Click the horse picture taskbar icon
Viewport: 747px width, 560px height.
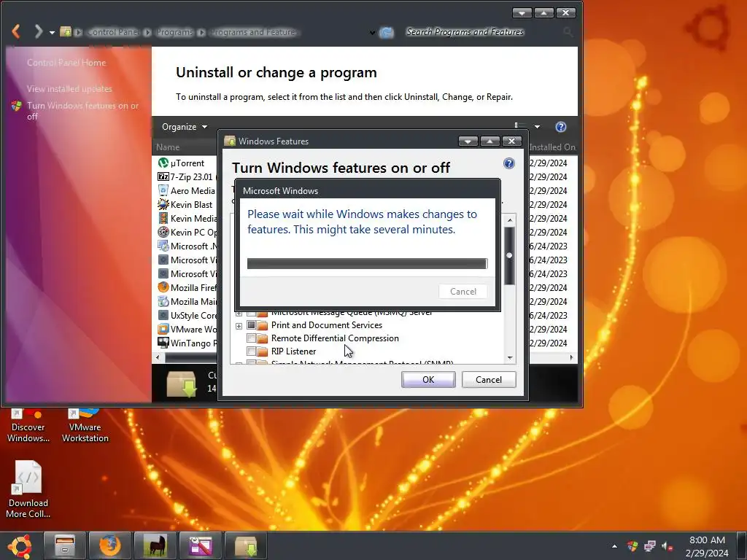[x=155, y=545]
